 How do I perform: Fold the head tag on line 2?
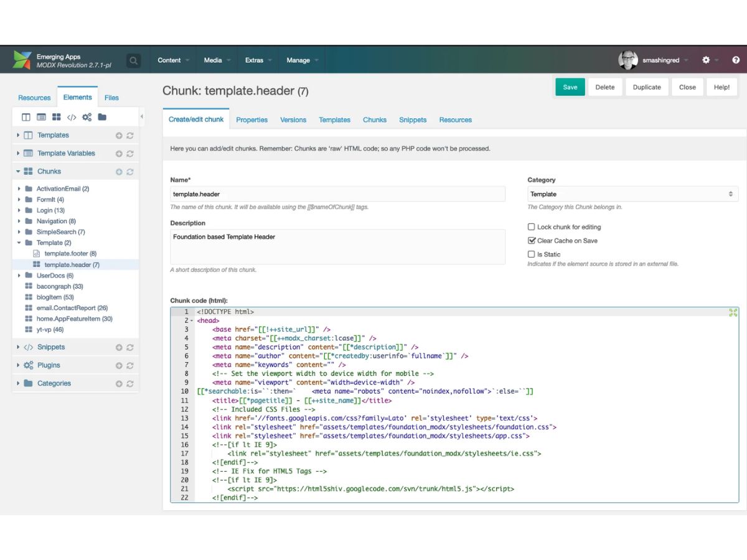click(191, 320)
